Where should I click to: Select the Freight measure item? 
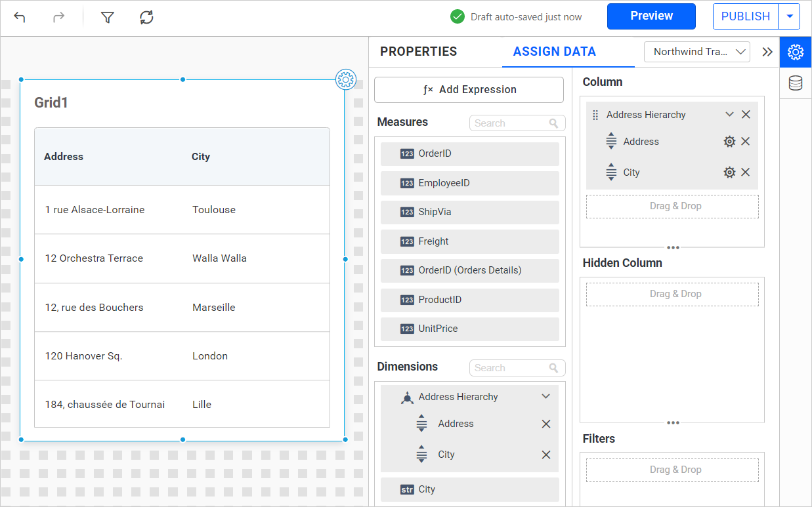(469, 241)
